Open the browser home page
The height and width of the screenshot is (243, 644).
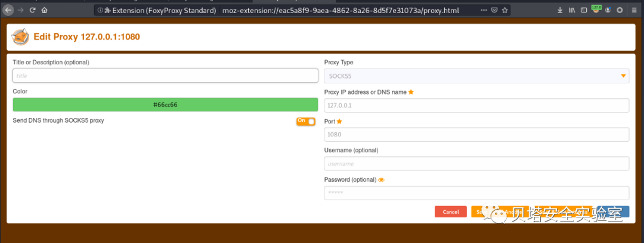(x=44, y=10)
